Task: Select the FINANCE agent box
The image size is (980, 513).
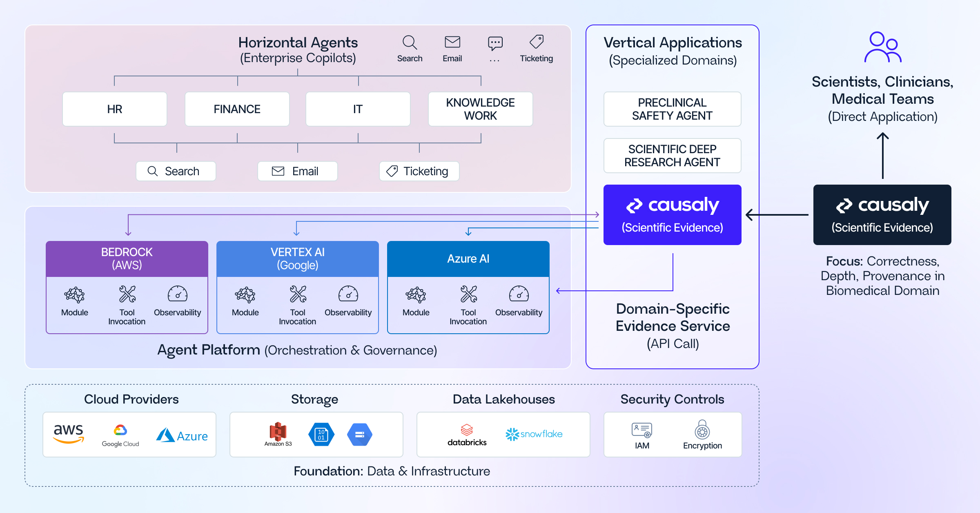Action: [x=237, y=109]
